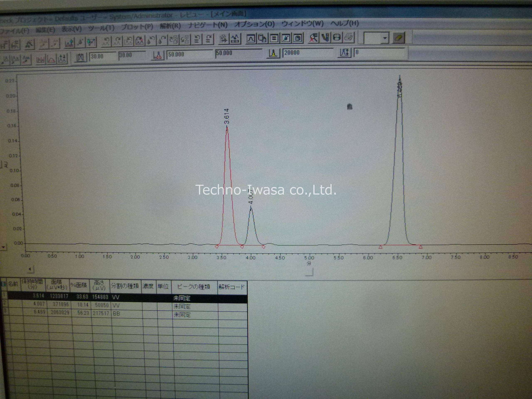Click the ピークの種類 column header

(194, 286)
